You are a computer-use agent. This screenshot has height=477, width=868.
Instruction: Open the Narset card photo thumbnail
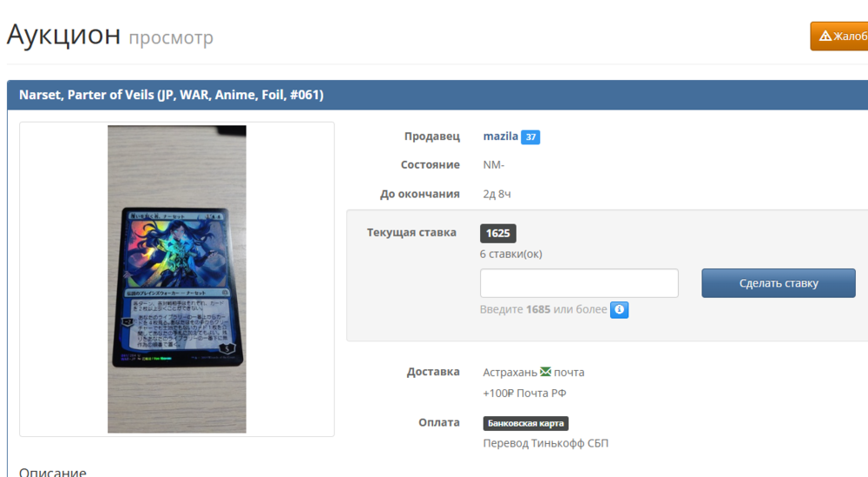(x=177, y=279)
